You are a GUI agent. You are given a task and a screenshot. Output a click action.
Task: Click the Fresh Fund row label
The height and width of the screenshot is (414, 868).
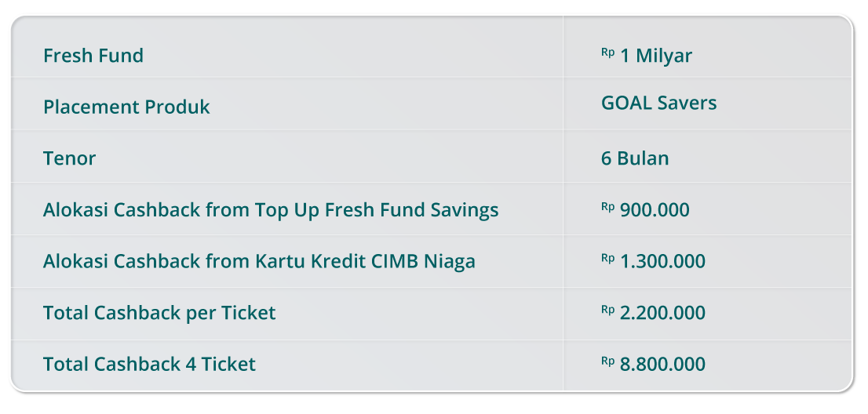(x=93, y=56)
